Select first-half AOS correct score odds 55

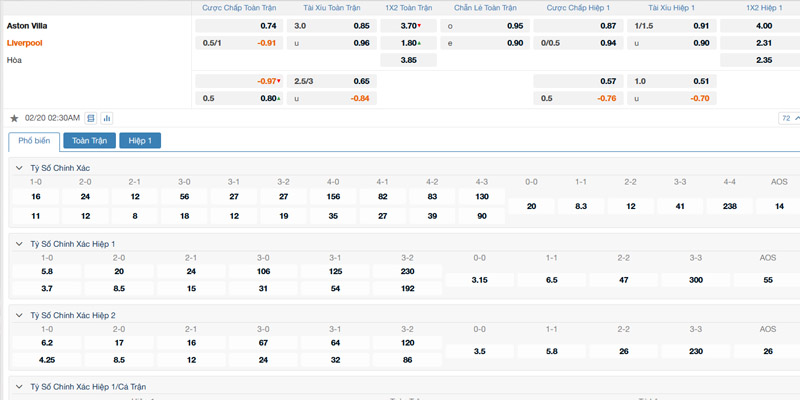[x=767, y=280]
